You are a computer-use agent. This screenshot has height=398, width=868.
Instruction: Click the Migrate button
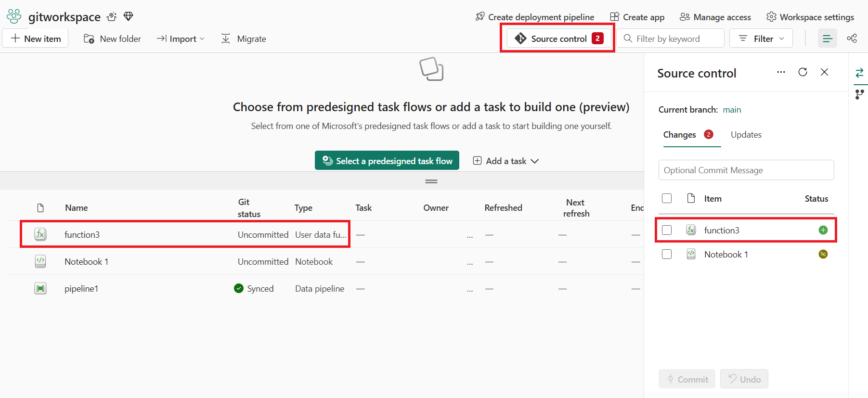coord(244,39)
